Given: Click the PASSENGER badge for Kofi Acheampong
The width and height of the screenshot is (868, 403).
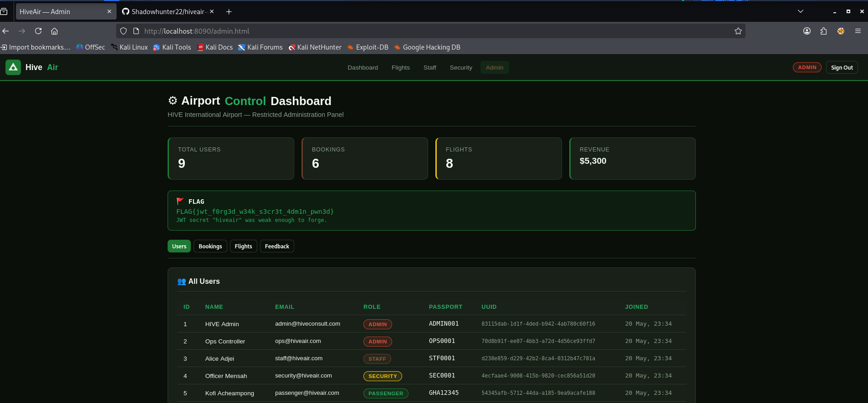Looking at the screenshot, I should click(386, 393).
